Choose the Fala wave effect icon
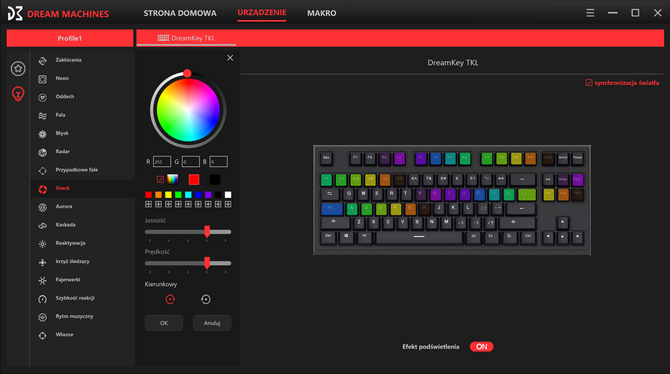Image resolution: width=670 pixels, height=374 pixels. 42,115
